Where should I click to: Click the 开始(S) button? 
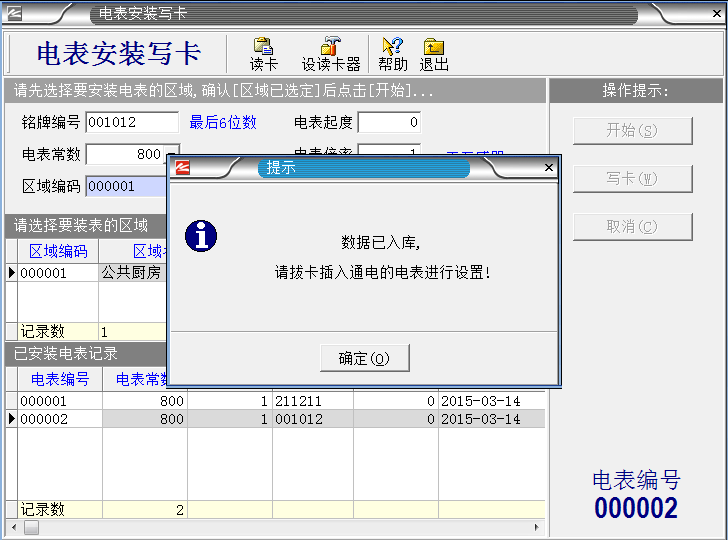coord(632,131)
